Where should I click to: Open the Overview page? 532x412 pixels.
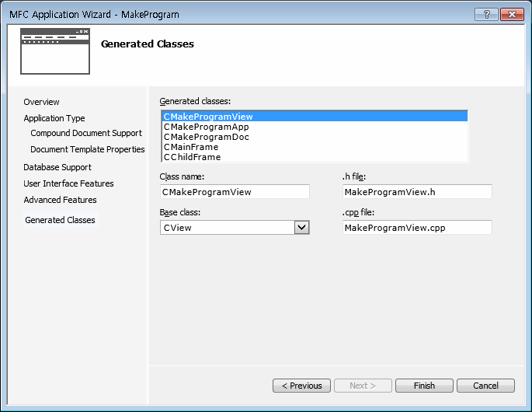tap(41, 102)
